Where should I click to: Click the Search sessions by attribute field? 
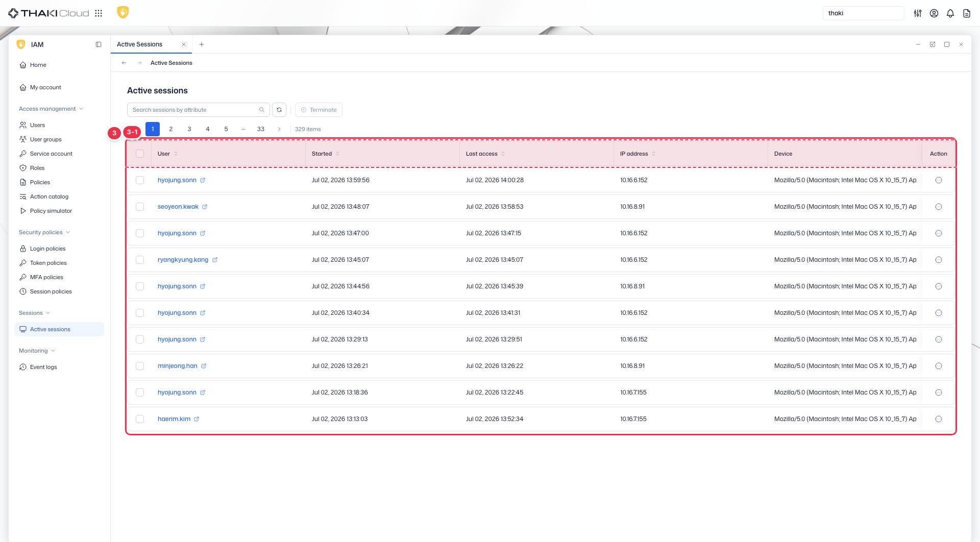[x=199, y=110]
